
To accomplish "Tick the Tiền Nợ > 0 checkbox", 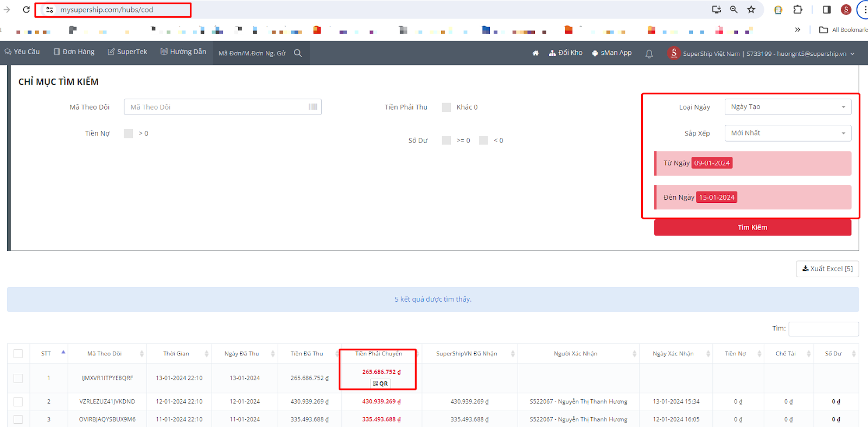I will (x=129, y=133).
